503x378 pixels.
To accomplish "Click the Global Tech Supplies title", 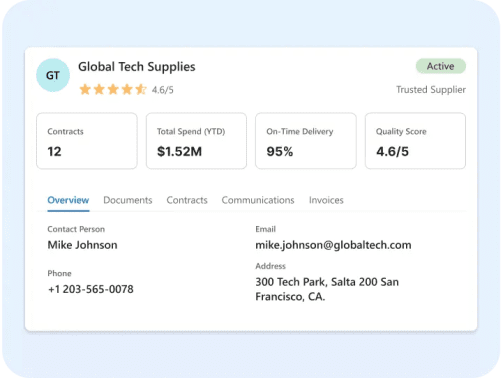I will (137, 67).
